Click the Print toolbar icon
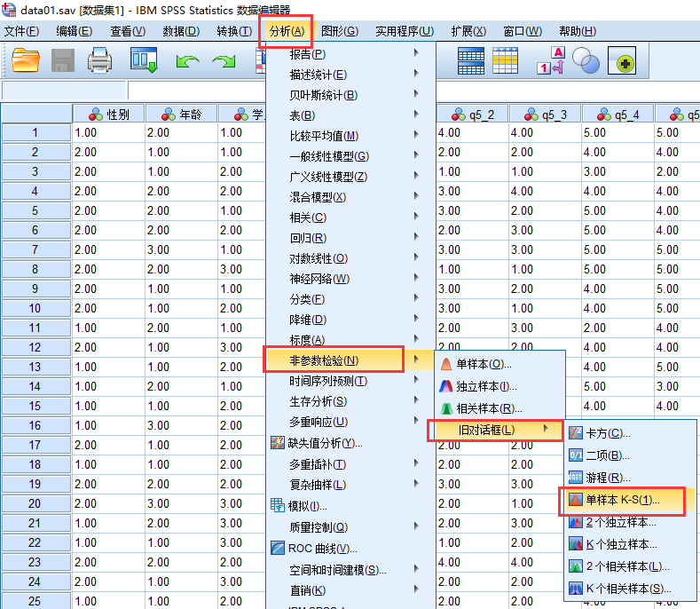Image resolution: width=700 pixels, height=609 pixels. click(x=99, y=60)
